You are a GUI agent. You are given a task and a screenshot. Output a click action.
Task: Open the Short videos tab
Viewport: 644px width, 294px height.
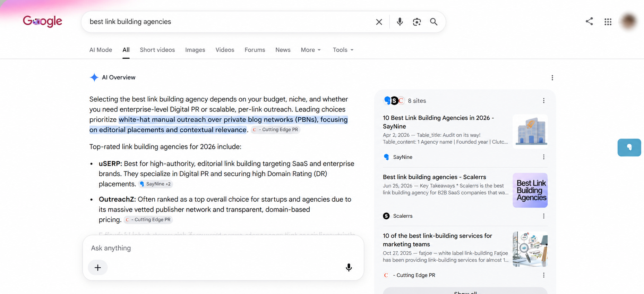pyautogui.click(x=157, y=50)
